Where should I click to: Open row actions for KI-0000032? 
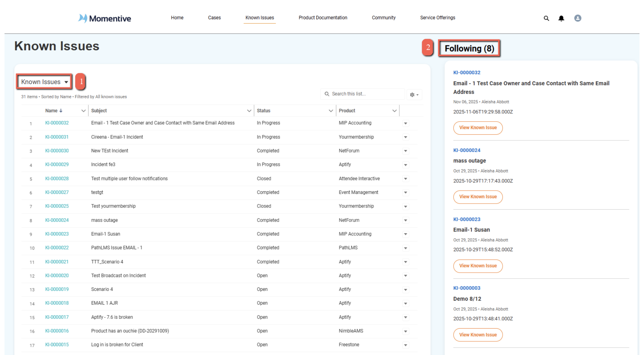coord(405,123)
